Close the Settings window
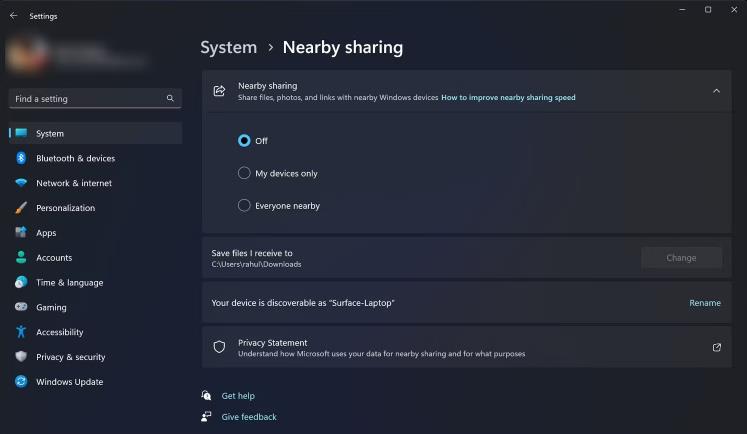The image size is (747, 434). pyautogui.click(x=734, y=10)
